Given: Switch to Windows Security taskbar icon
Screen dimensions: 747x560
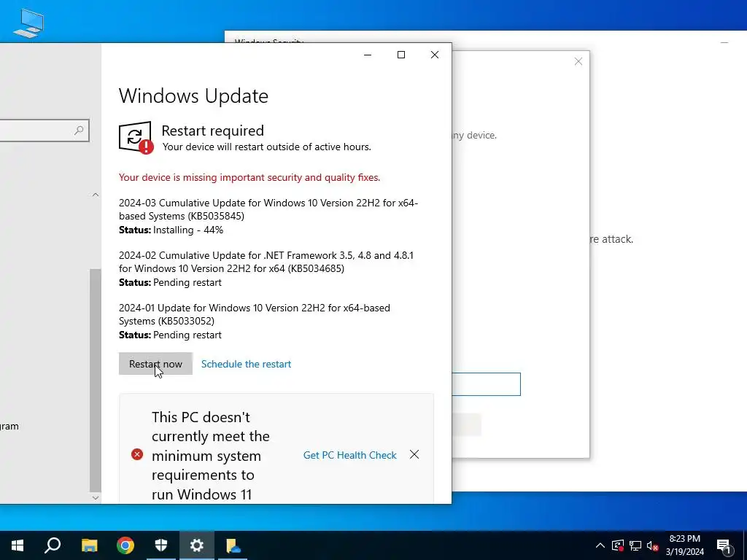Looking at the screenshot, I should pyautogui.click(x=161, y=545).
